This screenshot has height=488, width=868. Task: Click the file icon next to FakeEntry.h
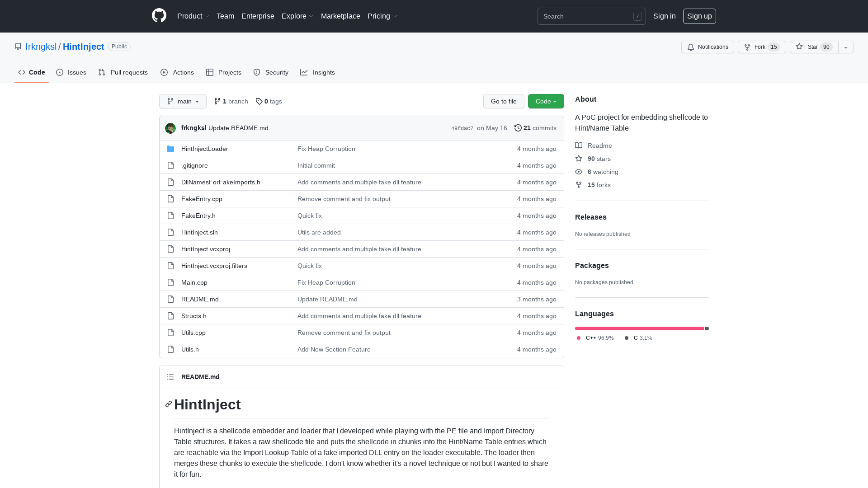point(170,216)
